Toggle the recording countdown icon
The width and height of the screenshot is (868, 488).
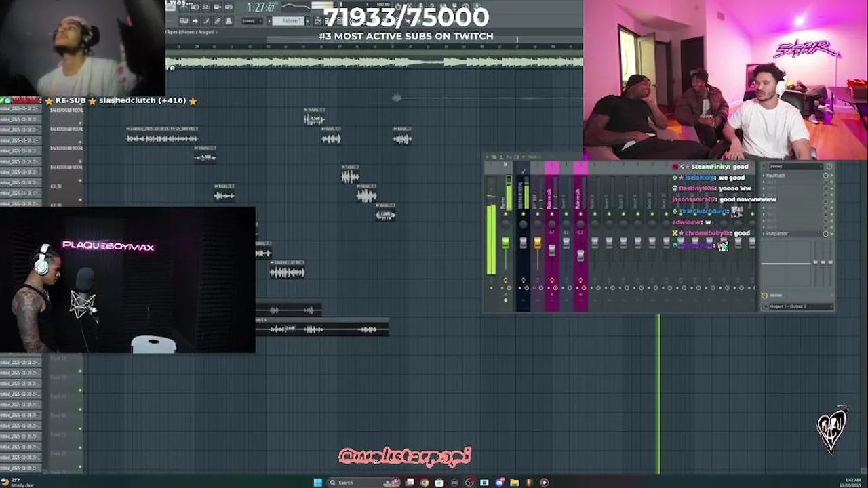point(206,7)
